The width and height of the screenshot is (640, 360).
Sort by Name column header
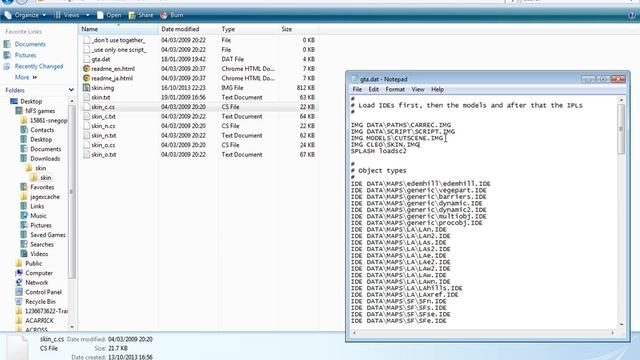click(x=118, y=29)
